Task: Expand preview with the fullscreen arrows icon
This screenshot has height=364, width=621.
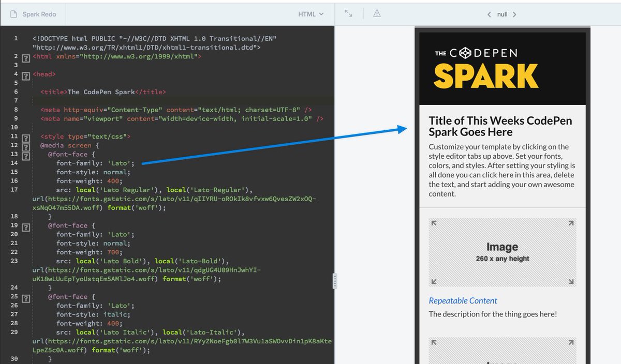Action: pos(348,14)
